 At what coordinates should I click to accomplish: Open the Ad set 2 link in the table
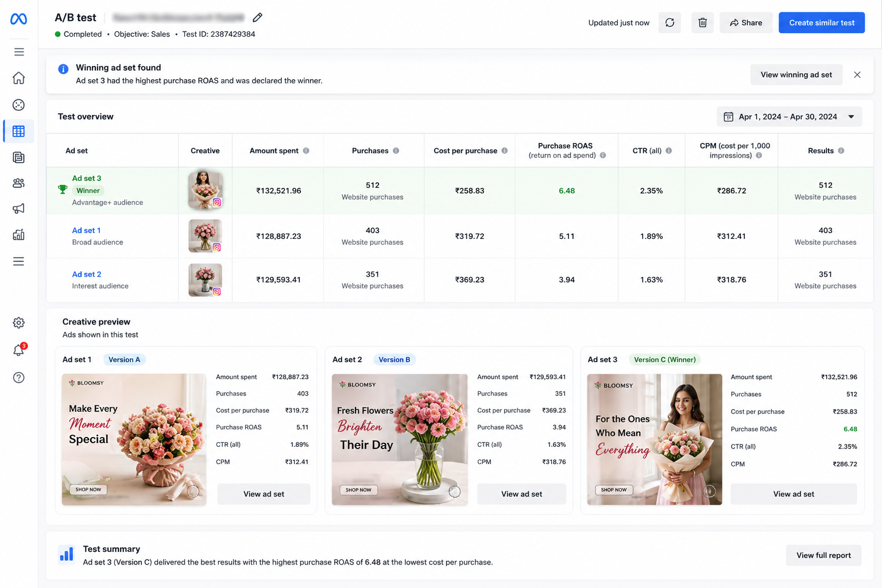(87, 274)
